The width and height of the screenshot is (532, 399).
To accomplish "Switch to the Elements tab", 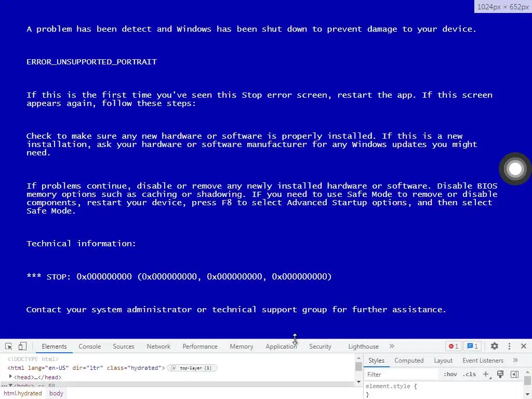I will pyautogui.click(x=54, y=347).
